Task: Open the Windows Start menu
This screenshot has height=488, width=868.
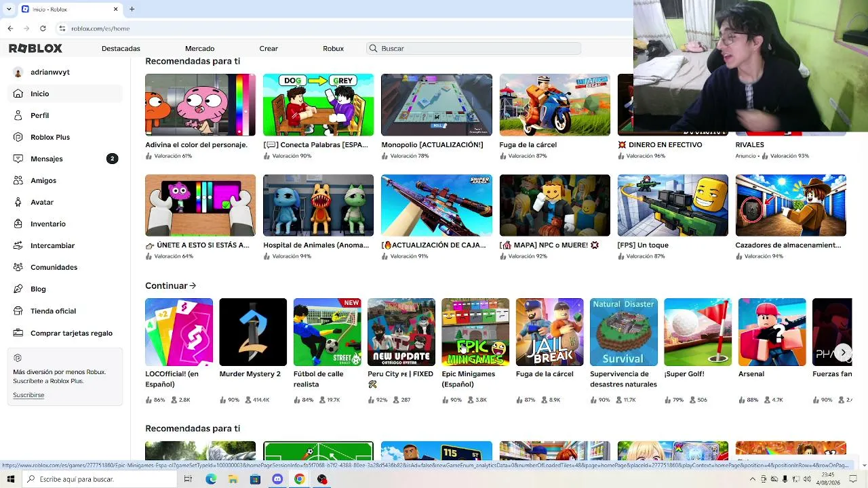Action: click(10, 479)
